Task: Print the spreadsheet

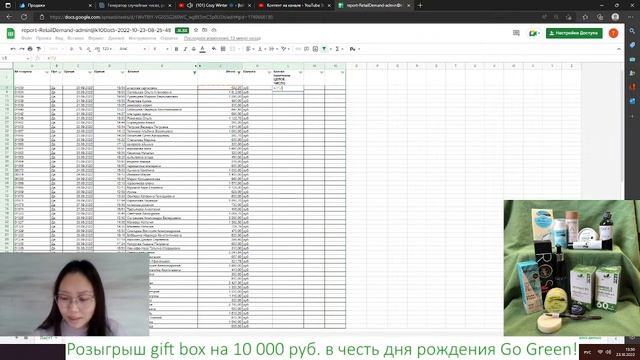Action: tap(30, 49)
